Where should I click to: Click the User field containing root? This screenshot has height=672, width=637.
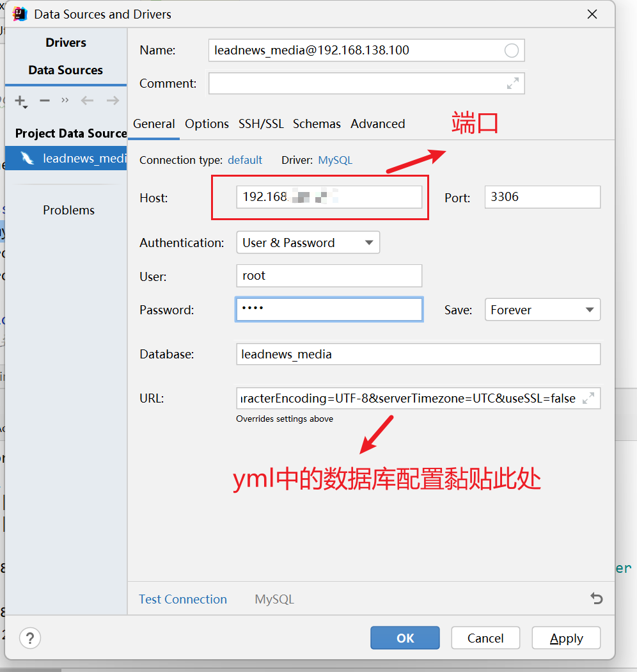click(x=329, y=276)
